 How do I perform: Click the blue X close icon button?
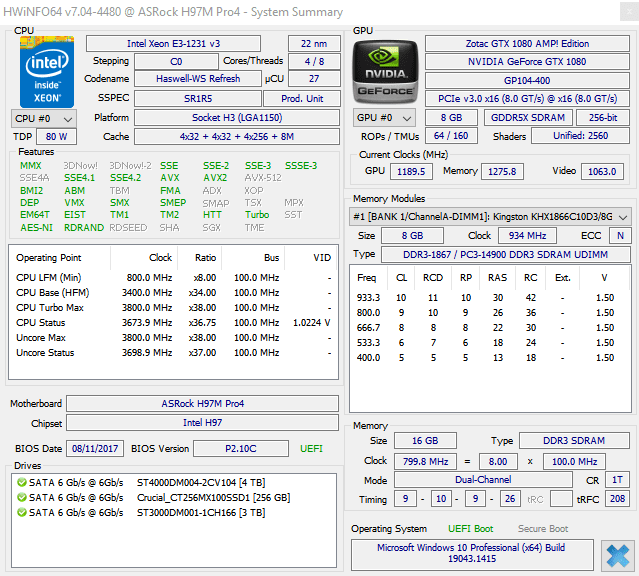click(617, 556)
